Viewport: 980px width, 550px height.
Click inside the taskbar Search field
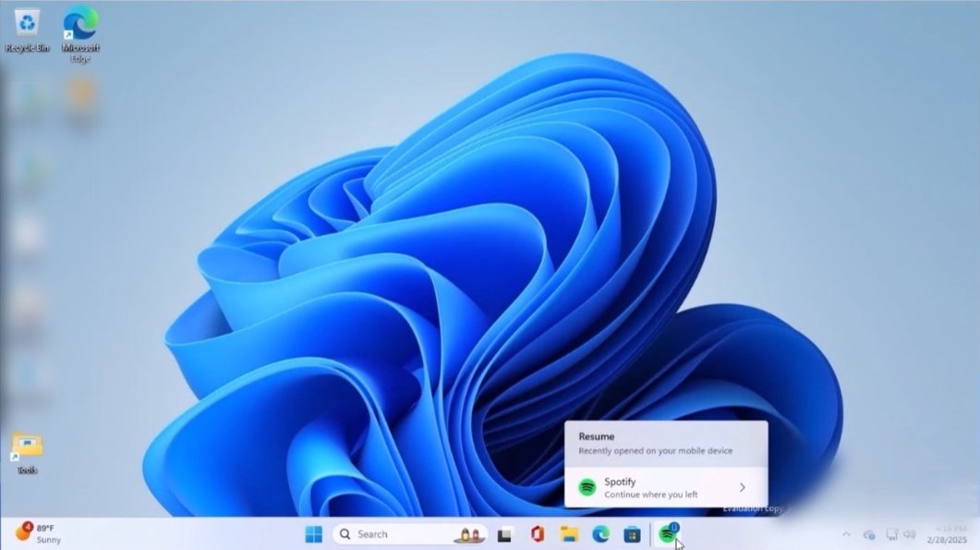(x=388, y=533)
